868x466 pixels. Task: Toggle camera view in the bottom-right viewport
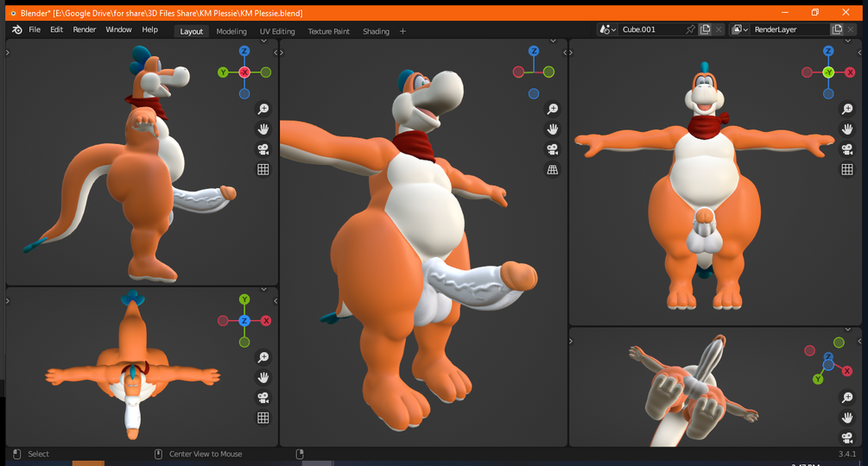click(x=847, y=438)
